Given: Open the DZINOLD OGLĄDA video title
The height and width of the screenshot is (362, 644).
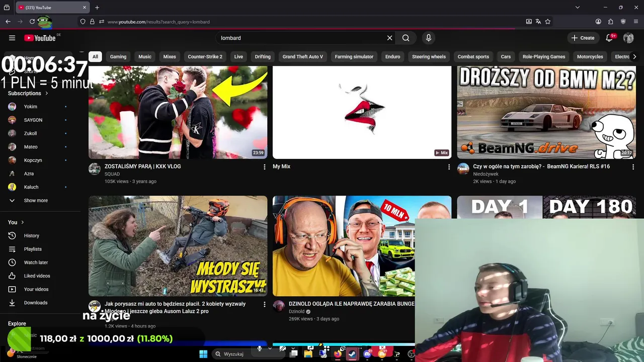Looking at the screenshot, I should (x=352, y=304).
